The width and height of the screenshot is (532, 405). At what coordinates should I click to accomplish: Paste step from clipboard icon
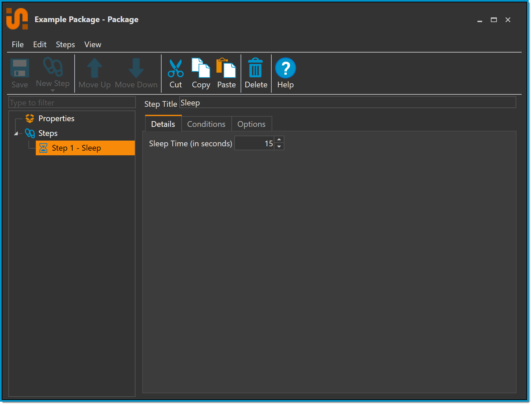(226, 68)
